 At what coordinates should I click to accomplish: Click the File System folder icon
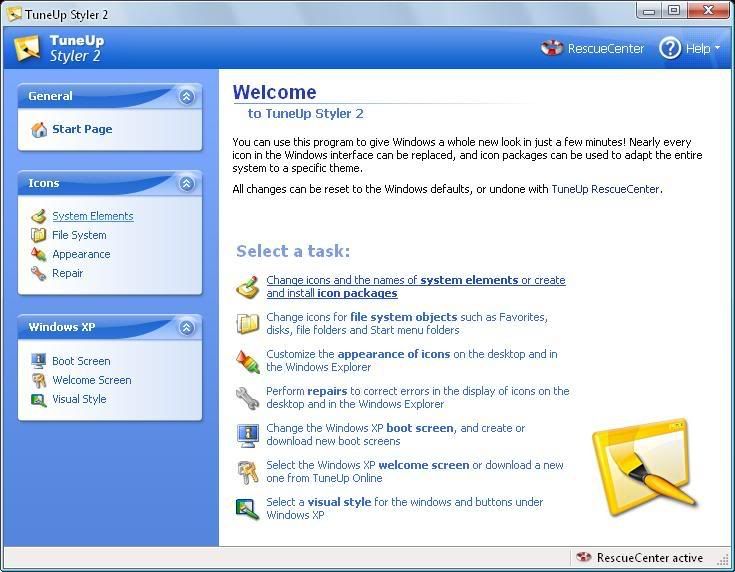[x=39, y=235]
